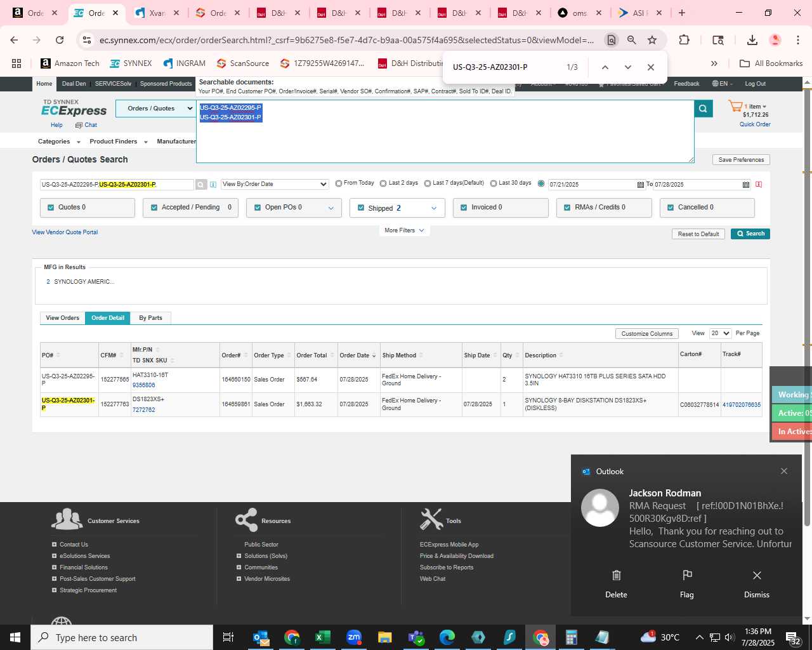Toggle the Accepted / Pending checkbox
Image resolution: width=812 pixels, height=650 pixels.
(154, 208)
